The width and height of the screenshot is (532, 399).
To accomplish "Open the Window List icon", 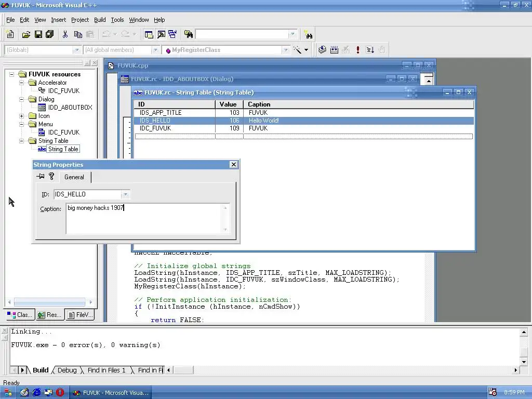I will tap(172, 34).
